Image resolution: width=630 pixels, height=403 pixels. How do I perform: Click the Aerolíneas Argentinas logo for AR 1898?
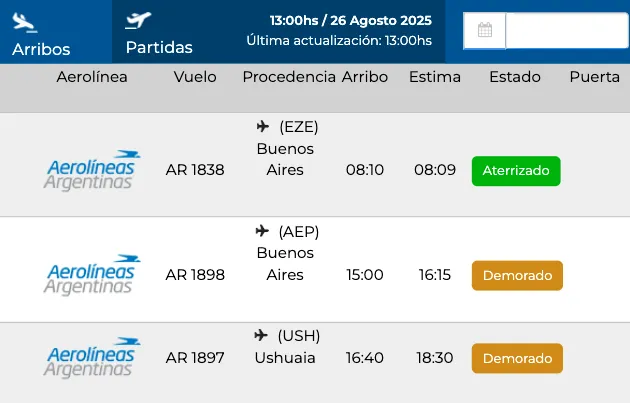pos(92,274)
